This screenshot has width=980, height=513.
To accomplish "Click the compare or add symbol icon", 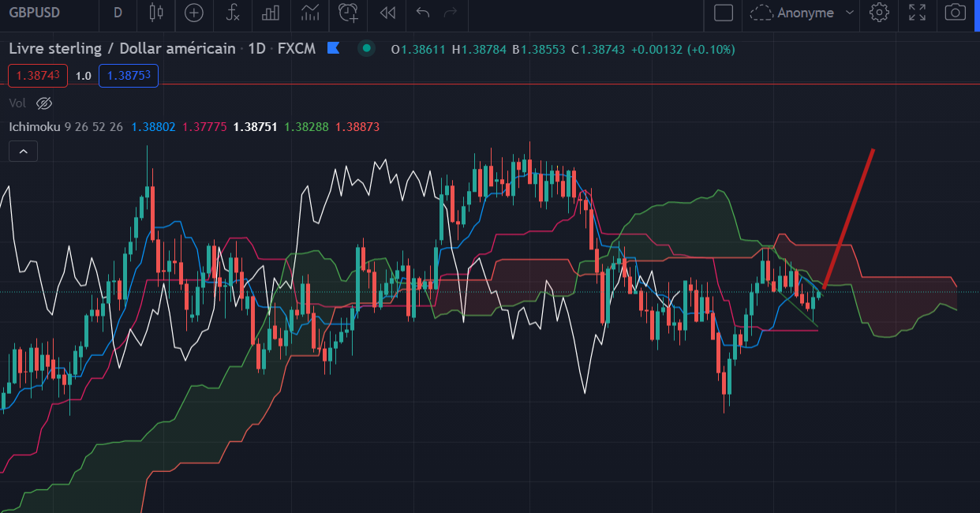I will tap(193, 13).
